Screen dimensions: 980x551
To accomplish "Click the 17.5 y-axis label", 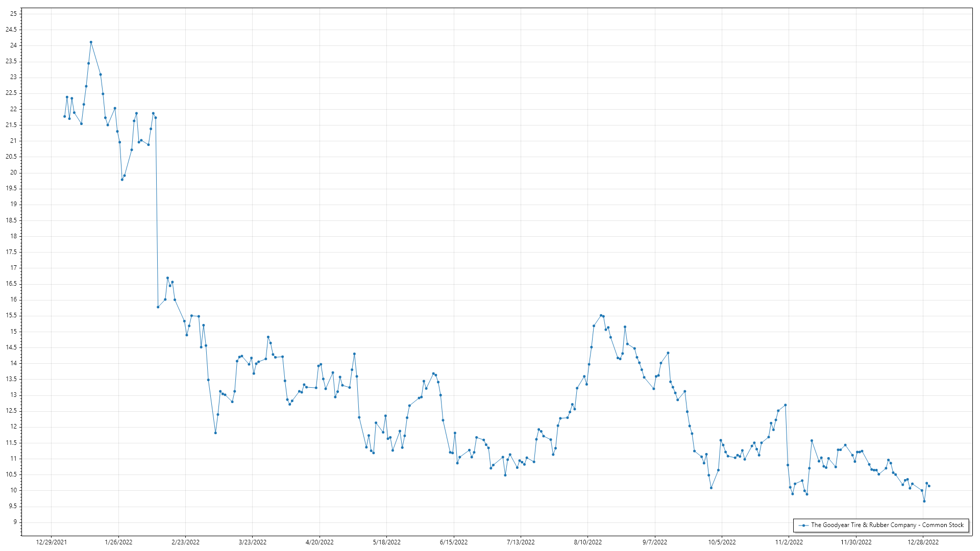I will pos(11,252).
